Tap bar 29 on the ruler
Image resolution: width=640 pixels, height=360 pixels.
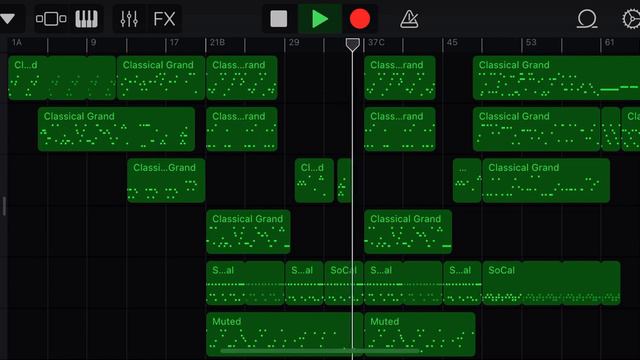(x=294, y=42)
